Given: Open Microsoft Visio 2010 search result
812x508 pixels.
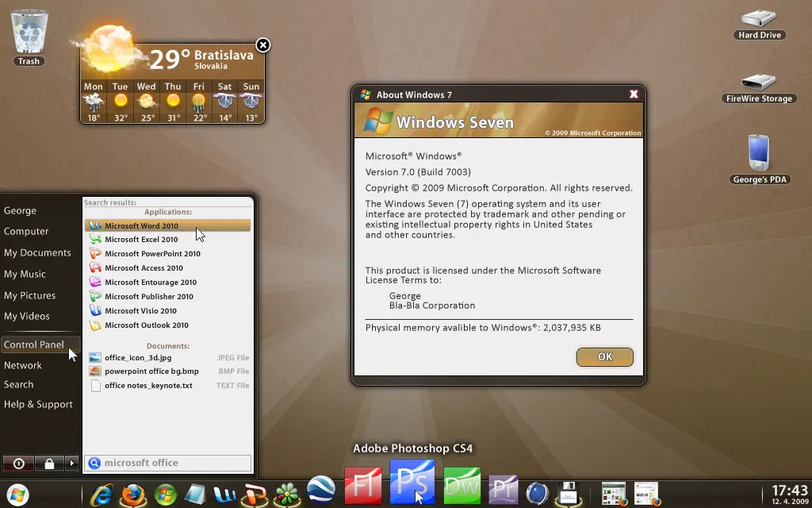Looking at the screenshot, I should [168, 310].
